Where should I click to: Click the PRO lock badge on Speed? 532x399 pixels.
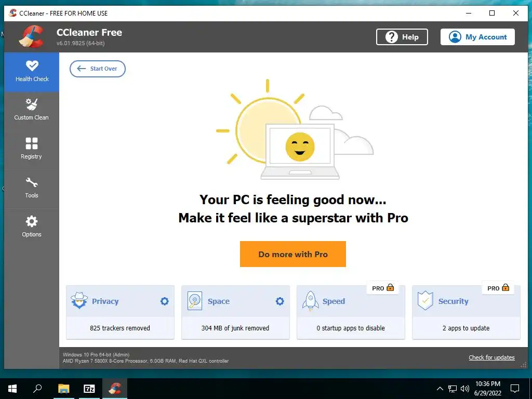[383, 288]
